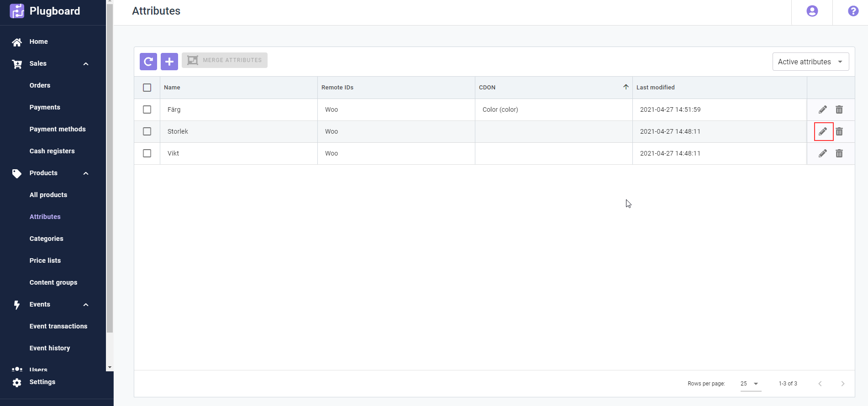Sort table by Remote IDs column header
The width and height of the screenshot is (868, 406).
396,88
